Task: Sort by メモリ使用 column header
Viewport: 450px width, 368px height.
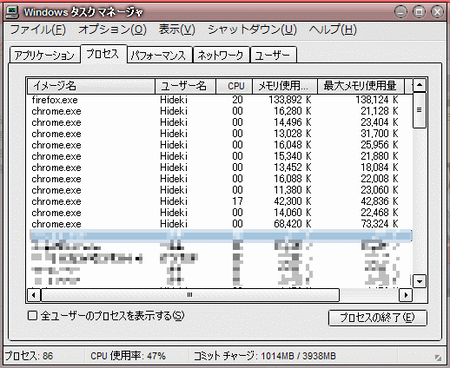Action: tap(285, 86)
